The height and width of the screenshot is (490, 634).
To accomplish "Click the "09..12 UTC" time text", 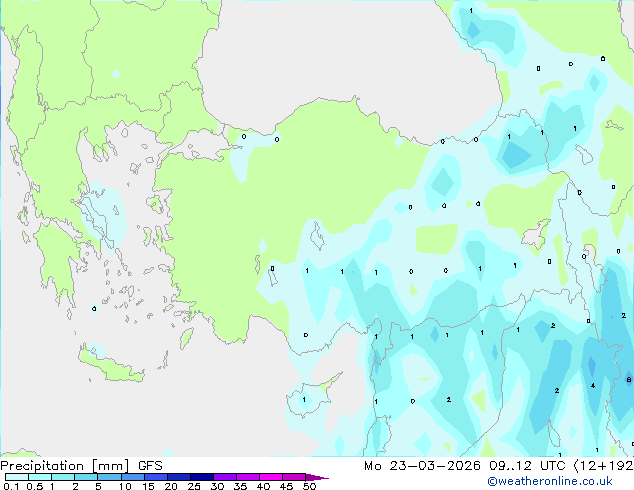I will tap(527, 466).
